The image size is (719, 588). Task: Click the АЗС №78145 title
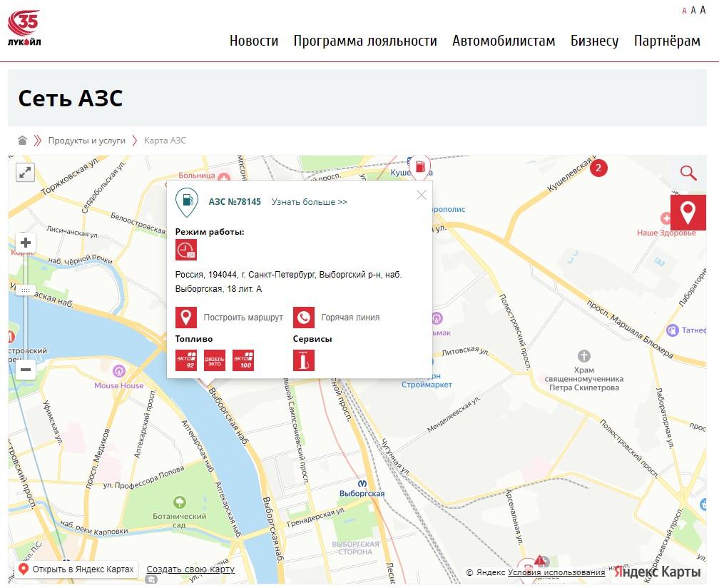[x=235, y=202]
